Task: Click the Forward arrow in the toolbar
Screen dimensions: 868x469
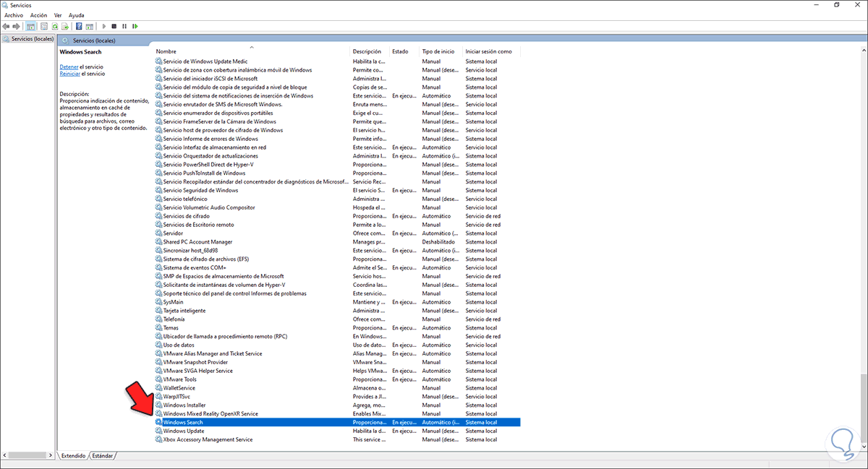Action: [15, 26]
